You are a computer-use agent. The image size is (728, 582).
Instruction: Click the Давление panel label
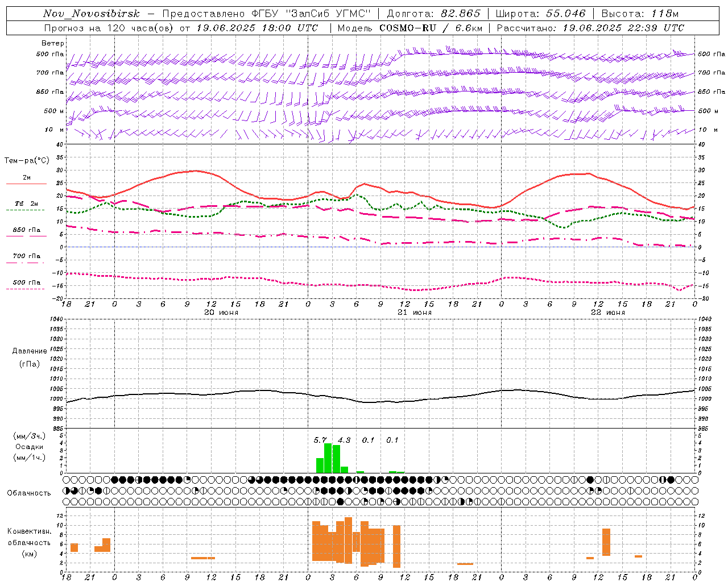(30, 351)
